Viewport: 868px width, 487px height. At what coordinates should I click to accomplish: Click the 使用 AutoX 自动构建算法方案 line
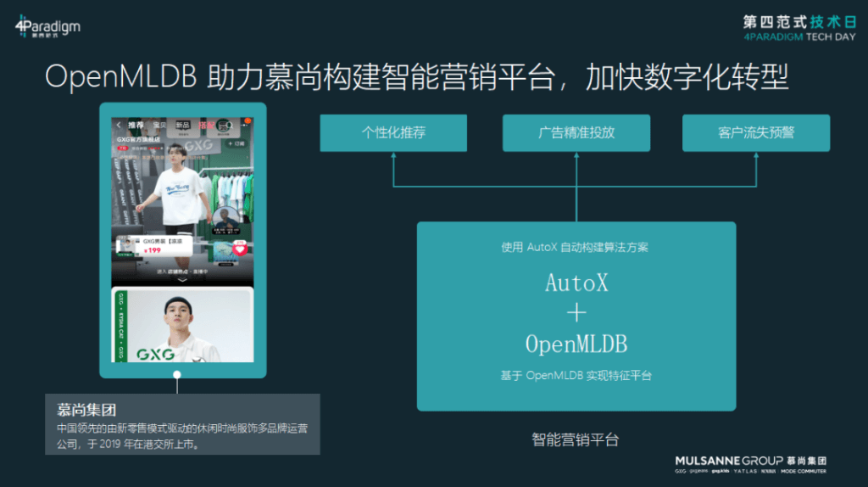coord(575,247)
